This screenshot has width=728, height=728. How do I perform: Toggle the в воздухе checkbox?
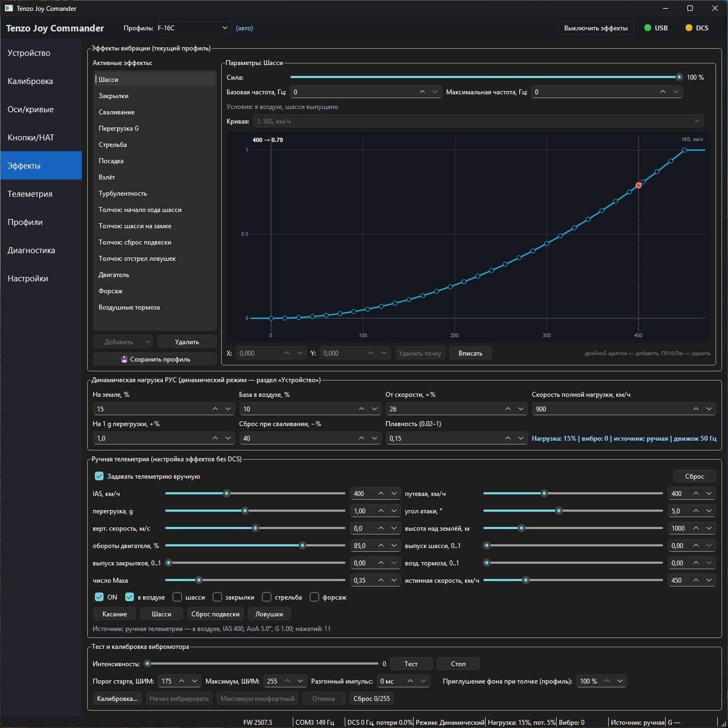click(x=130, y=597)
